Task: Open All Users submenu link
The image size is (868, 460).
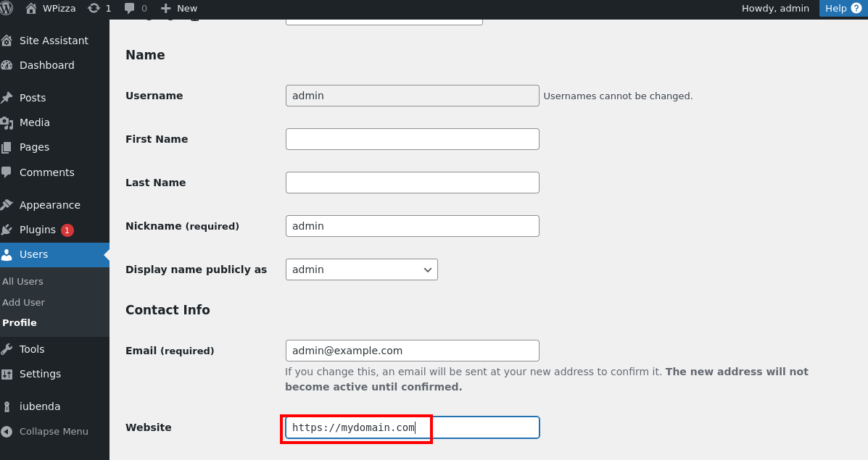Action: 22,281
